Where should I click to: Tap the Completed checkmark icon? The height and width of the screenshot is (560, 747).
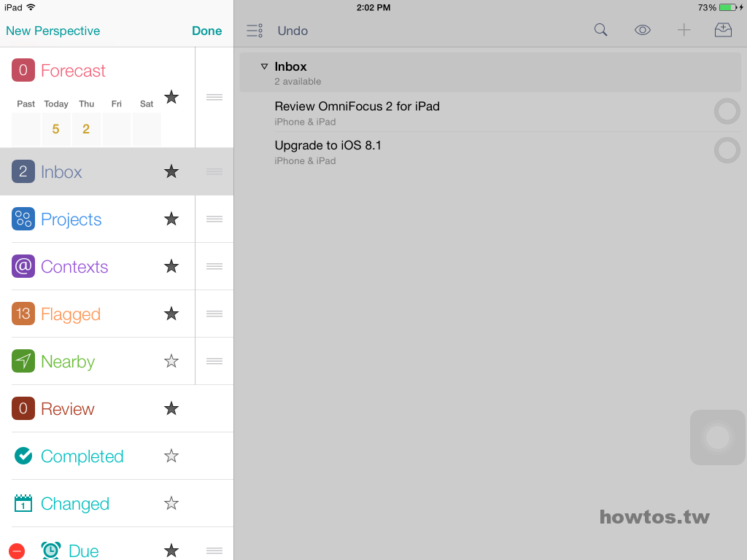(23, 456)
